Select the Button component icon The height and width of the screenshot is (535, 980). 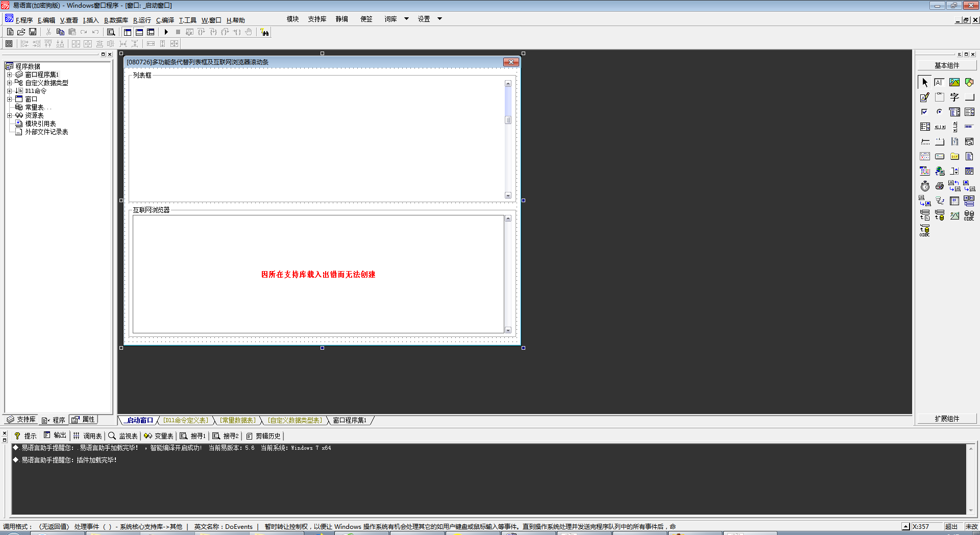[969, 97]
